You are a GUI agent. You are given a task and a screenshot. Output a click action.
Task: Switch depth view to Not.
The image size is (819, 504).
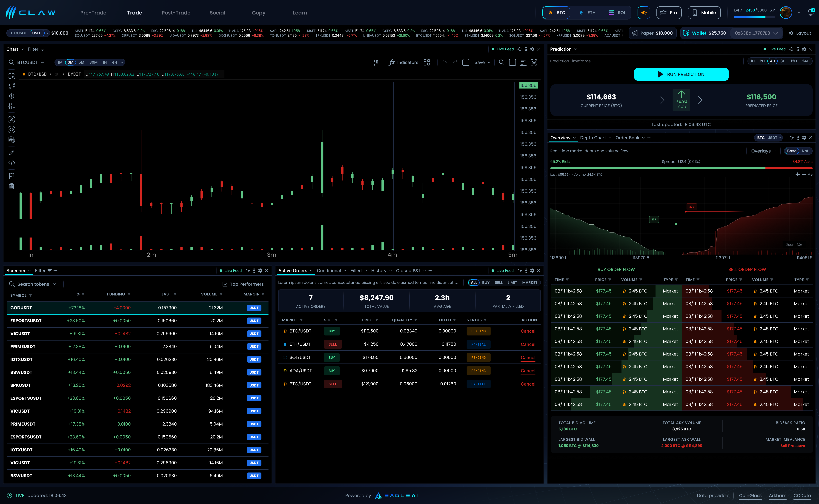point(805,151)
